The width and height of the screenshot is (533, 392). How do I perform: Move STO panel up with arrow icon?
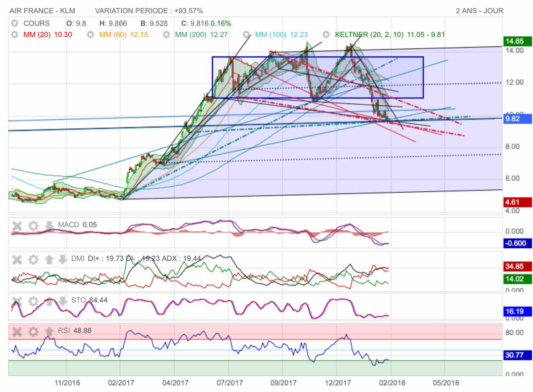(x=49, y=301)
